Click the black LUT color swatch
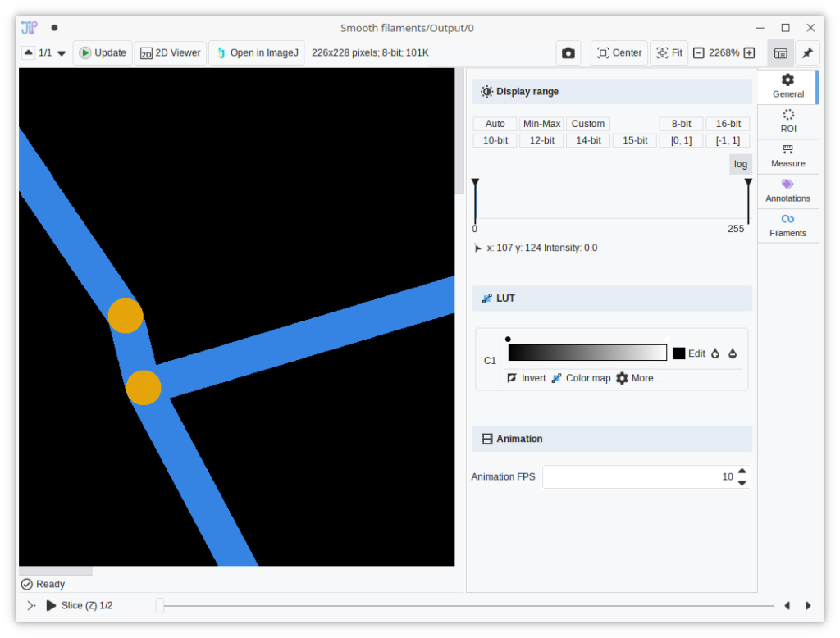840x638 pixels. tap(678, 353)
